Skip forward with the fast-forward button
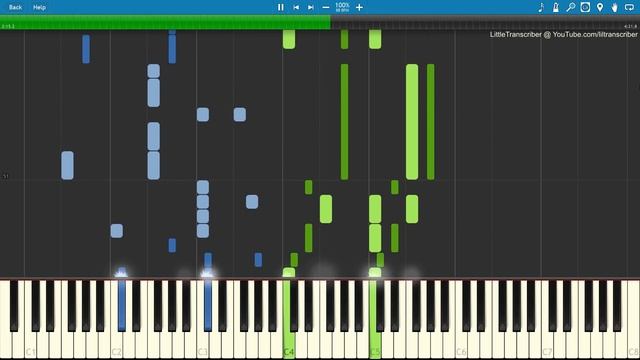640x360 pixels. click(311, 7)
